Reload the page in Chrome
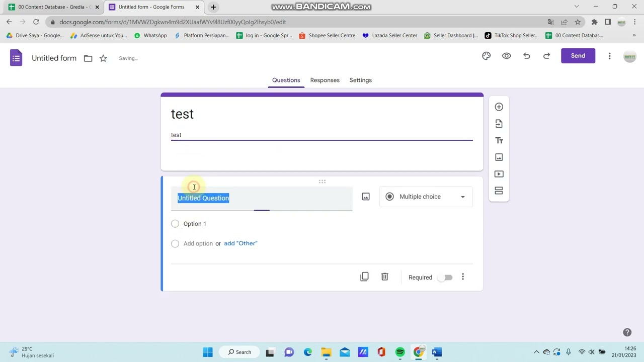 (36, 22)
